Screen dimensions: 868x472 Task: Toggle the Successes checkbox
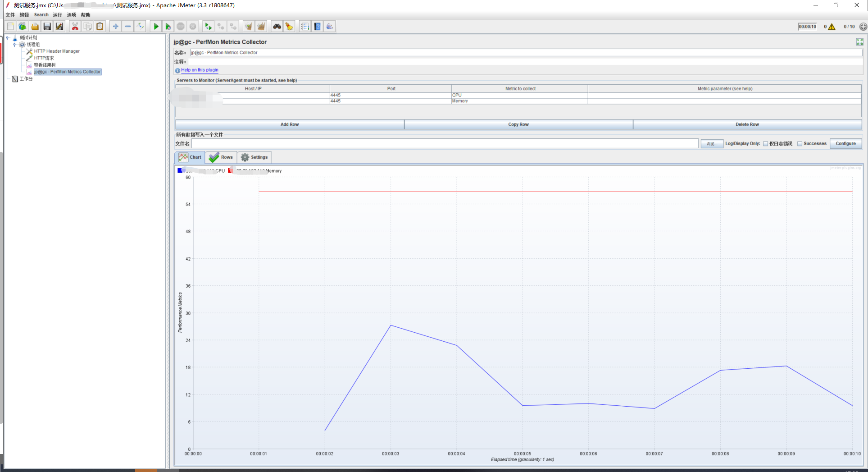(x=800, y=144)
